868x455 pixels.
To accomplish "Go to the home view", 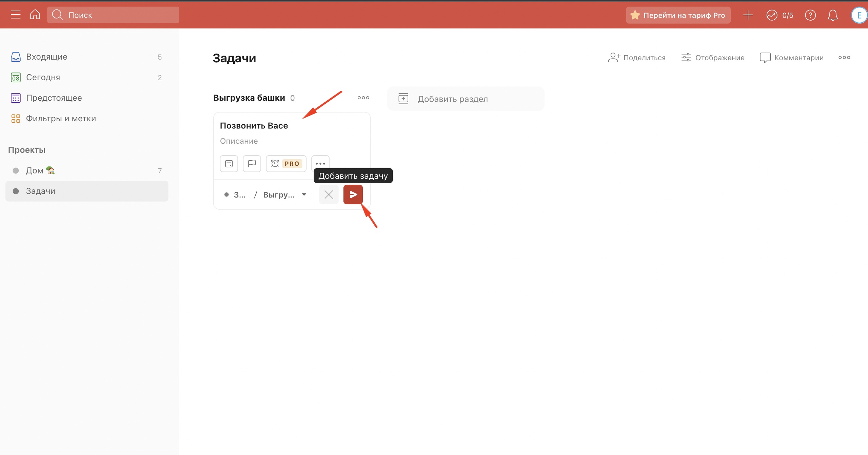I will pyautogui.click(x=35, y=15).
